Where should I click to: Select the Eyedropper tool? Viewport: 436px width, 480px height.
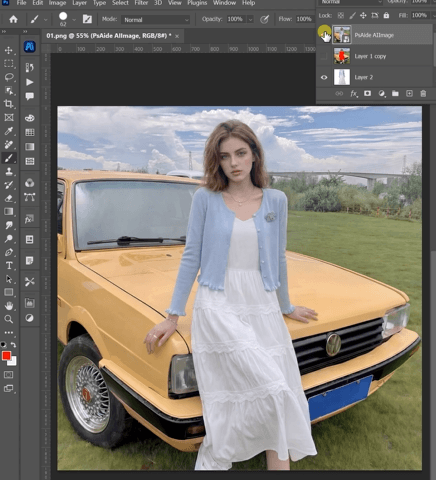(x=8, y=131)
